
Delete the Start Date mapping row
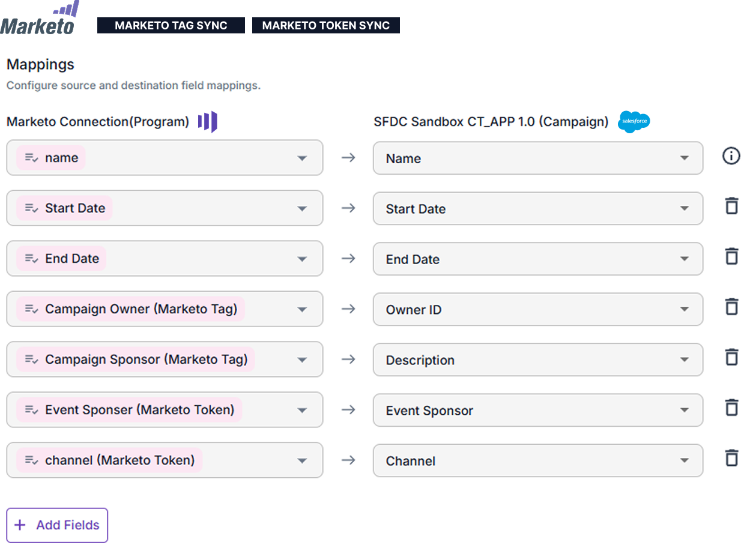tap(731, 206)
